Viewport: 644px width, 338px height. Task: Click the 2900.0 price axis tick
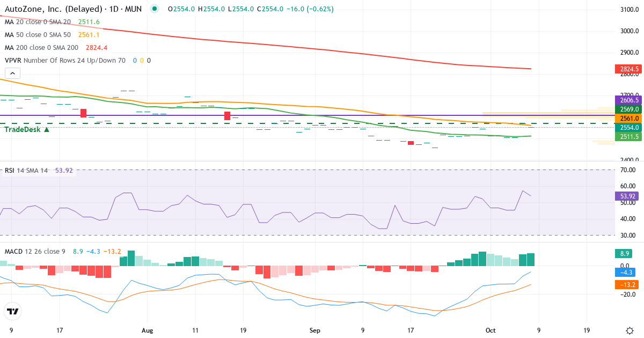click(x=628, y=53)
